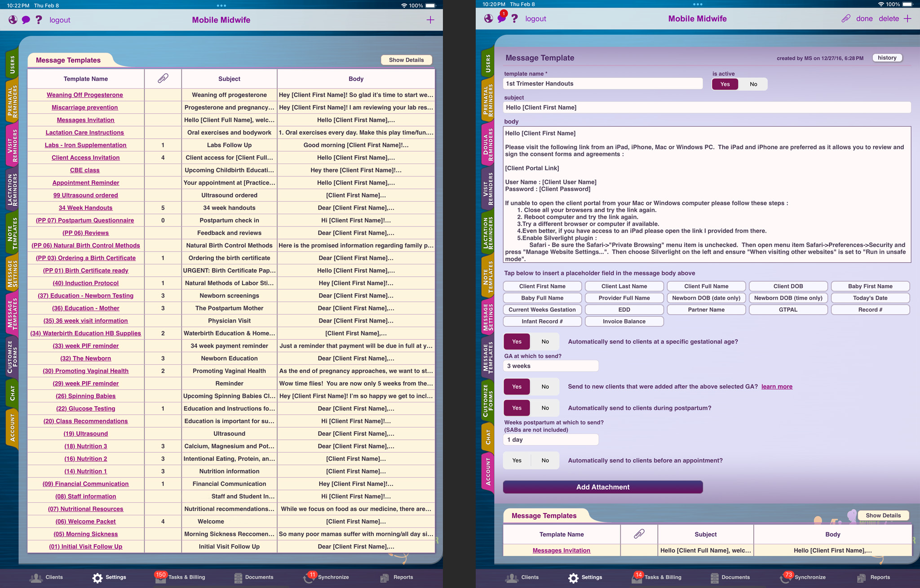Open Weaning Off Progesterone template
Viewport: 920px width, 588px height.
click(x=85, y=95)
